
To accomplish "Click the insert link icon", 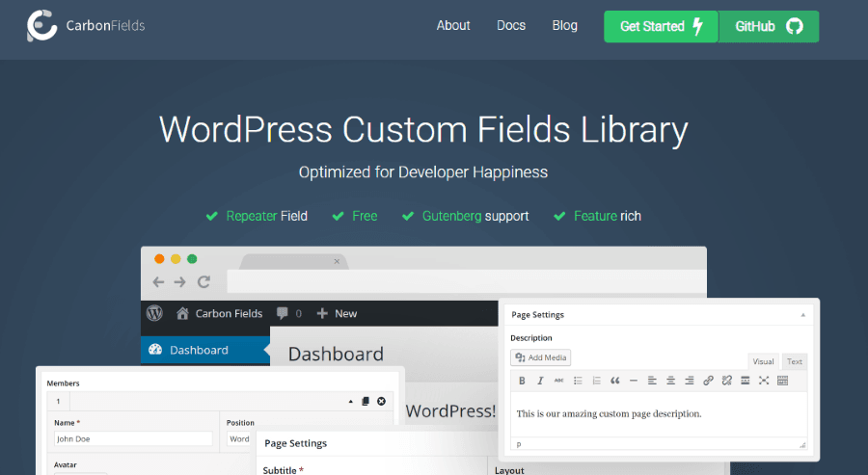I will point(708,381).
